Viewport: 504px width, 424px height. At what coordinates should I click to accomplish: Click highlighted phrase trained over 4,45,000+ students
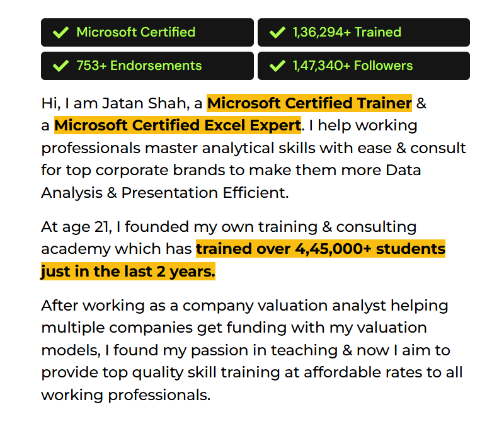(320, 249)
